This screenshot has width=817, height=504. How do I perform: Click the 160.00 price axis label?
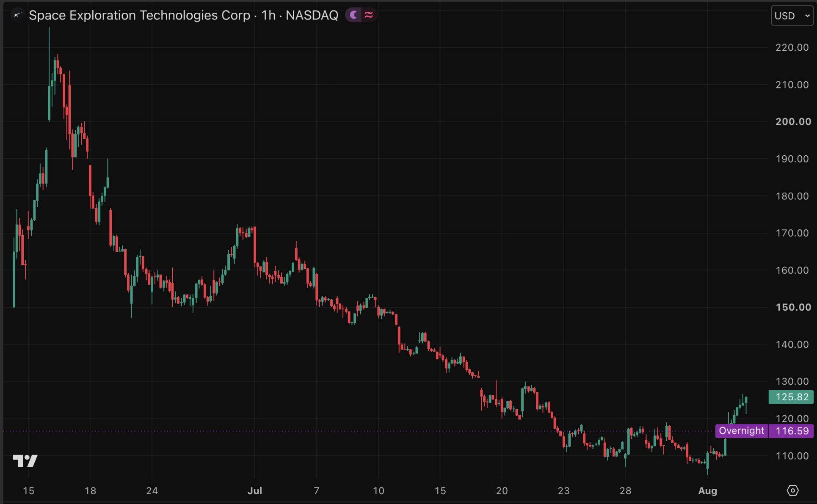(792, 270)
